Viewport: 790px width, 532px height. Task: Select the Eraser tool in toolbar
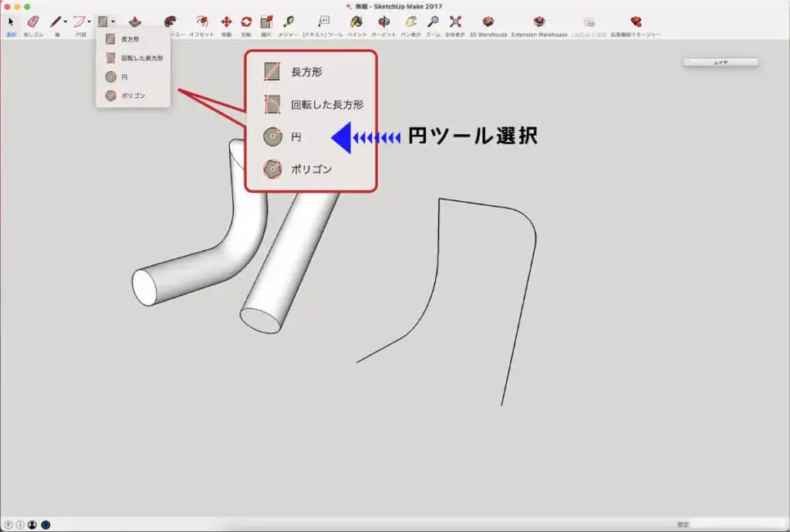32,22
